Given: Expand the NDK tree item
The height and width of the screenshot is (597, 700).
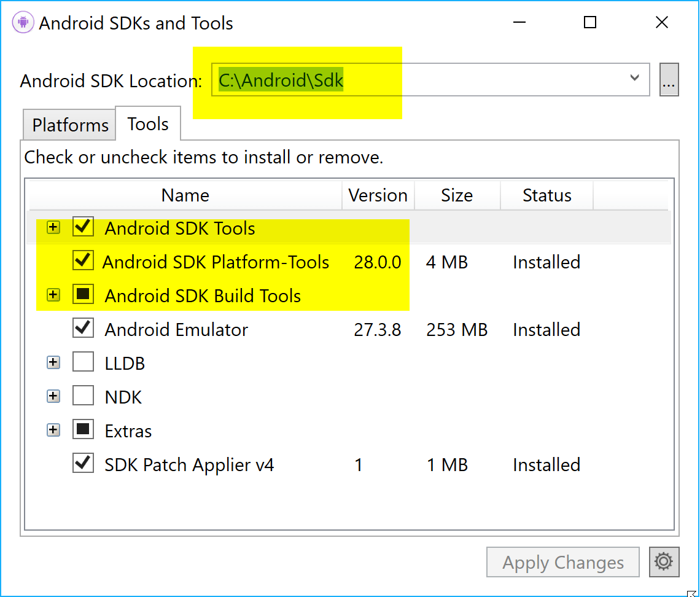Looking at the screenshot, I should pos(53,396).
